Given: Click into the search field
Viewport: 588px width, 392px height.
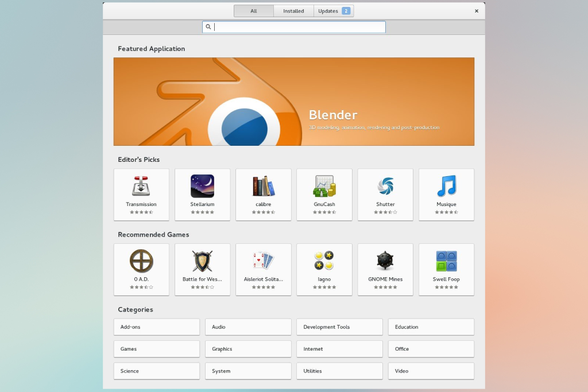Looking at the screenshot, I should click(x=294, y=27).
